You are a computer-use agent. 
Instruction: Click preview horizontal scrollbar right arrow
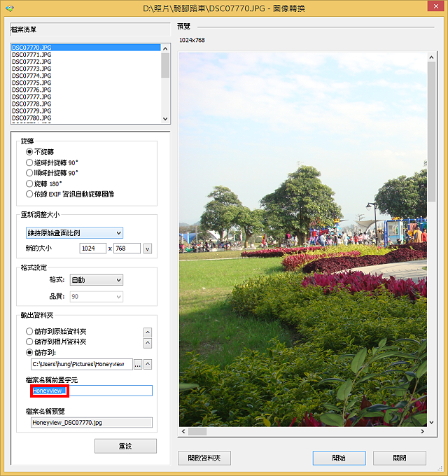tap(422, 431)
